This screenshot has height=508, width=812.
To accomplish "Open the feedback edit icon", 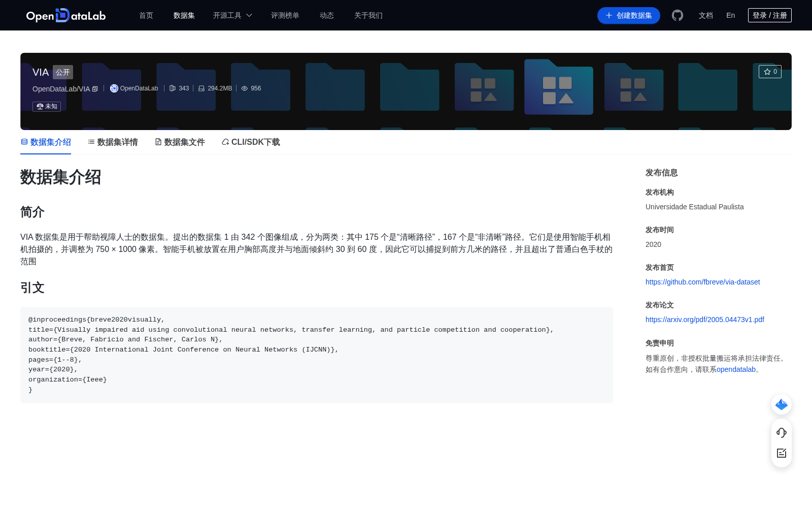I will (x=782, y=453).
